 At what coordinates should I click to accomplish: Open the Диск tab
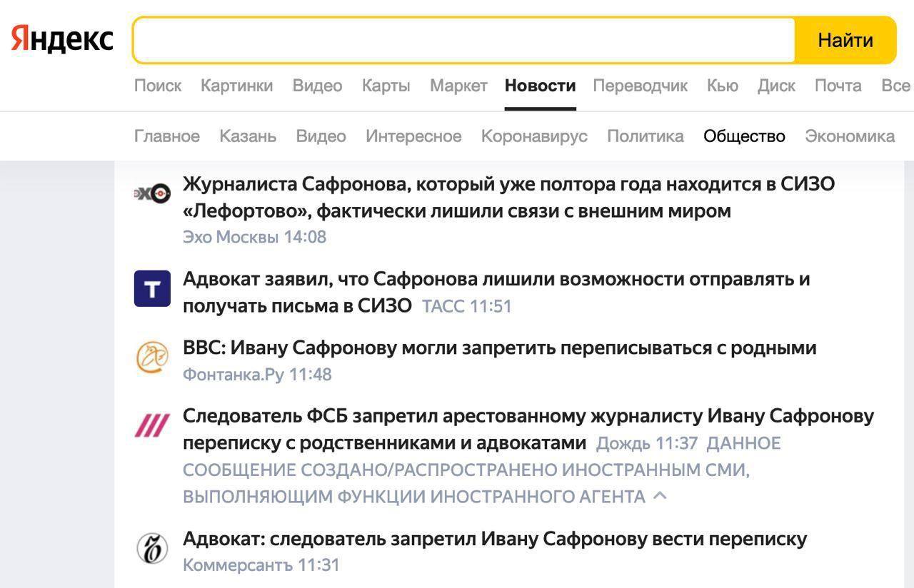click(776, 86)
